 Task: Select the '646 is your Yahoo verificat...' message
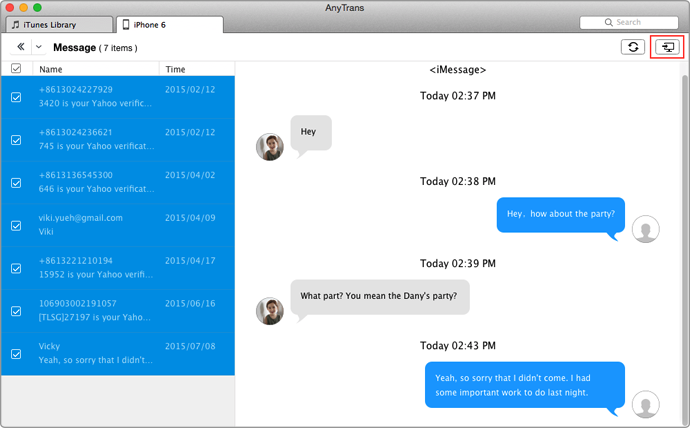[96, 189]
